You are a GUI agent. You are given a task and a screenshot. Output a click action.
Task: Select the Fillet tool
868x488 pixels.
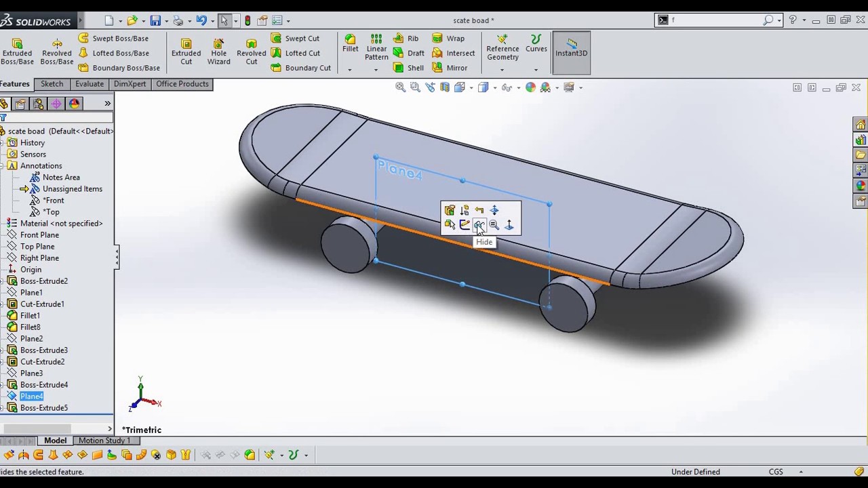350,43
